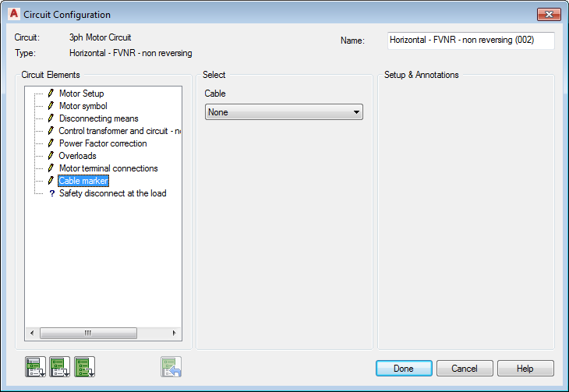Screen dimensions: 569x392
Task: Click the pencil icon beside Motor Setup
Action: tap(51, 94)
